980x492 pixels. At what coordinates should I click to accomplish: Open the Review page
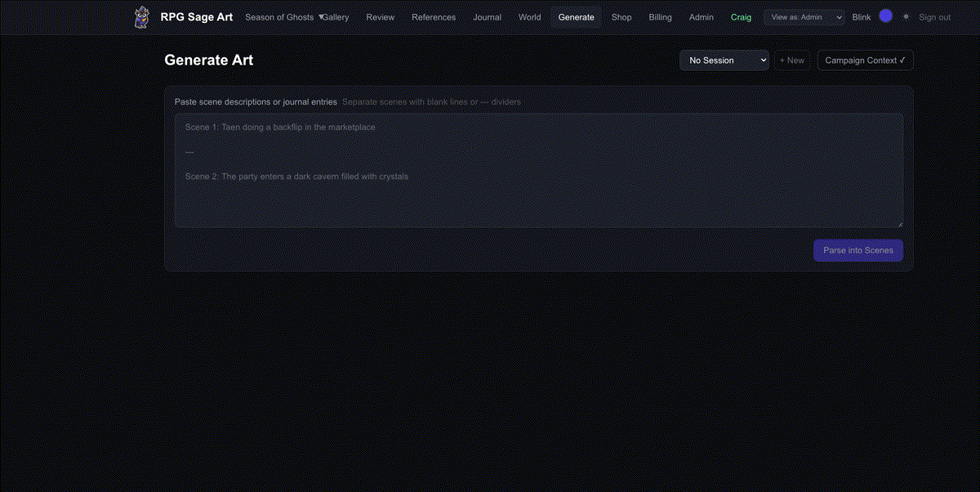point(380,17)
